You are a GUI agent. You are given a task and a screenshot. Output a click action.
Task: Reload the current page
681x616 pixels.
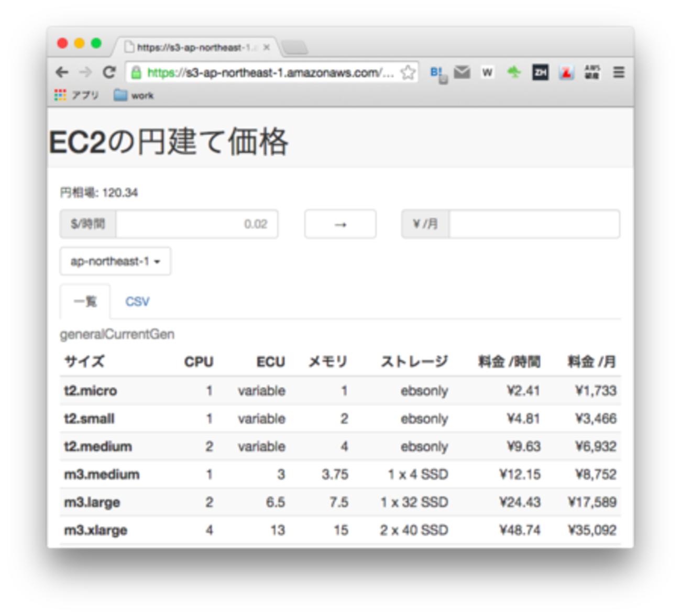pos(109,72)
